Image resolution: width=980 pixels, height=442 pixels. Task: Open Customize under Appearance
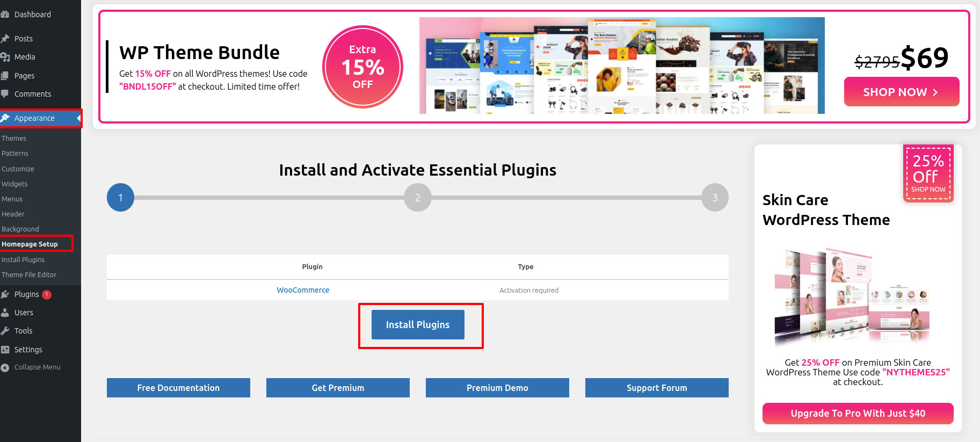(18, 169)
